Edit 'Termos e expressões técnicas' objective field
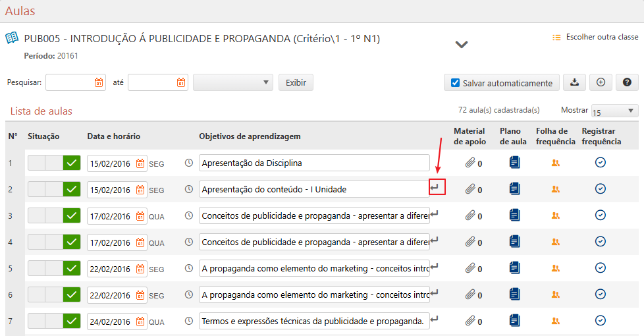Screen dimensions: 644x336 314,321
